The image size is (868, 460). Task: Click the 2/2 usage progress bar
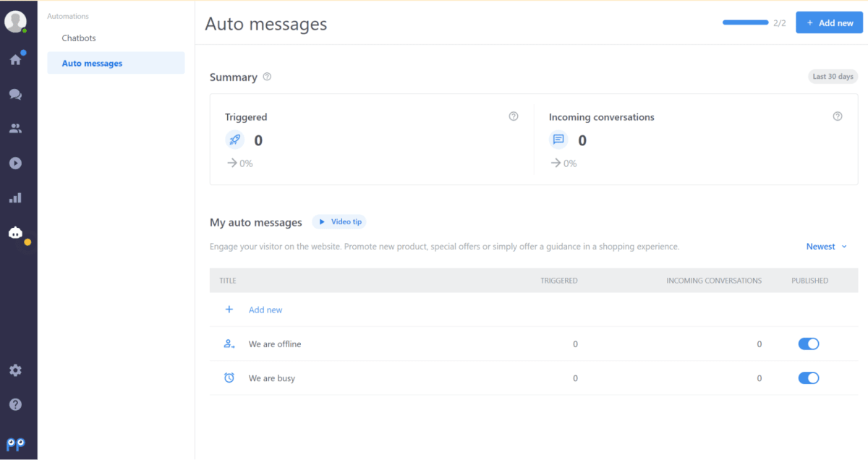[745, 22]
